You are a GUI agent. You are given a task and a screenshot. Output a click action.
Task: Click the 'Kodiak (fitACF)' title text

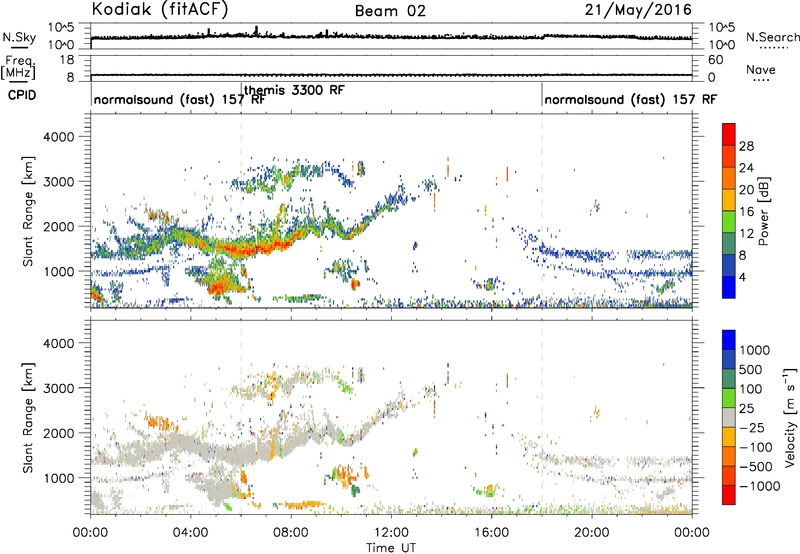pos(160,10)
